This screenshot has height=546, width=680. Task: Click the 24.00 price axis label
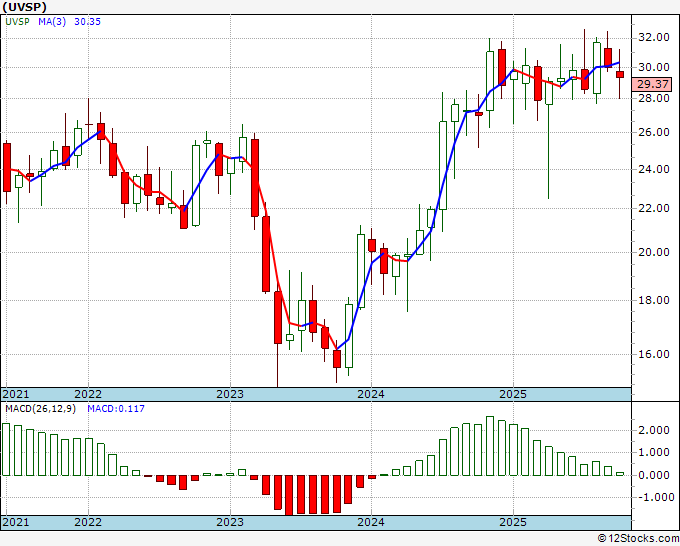[x=654, y=169]
